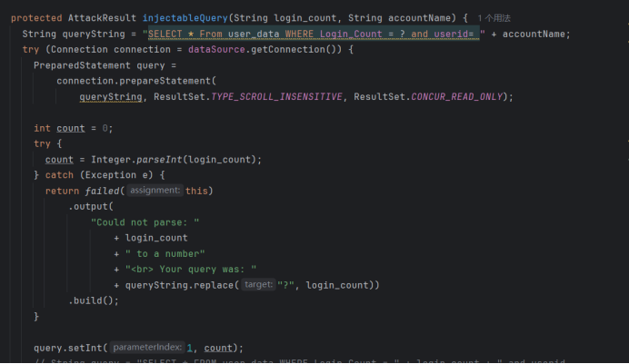This screenshot has width=629, height=364.
Task: Click the AttackResult return type
Action: coord(103,18)
